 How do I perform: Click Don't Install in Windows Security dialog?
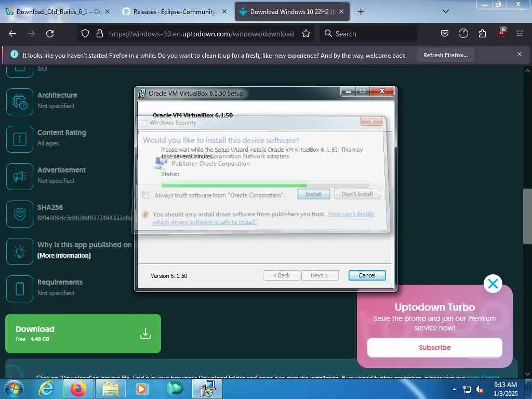(x=357, y=194)
